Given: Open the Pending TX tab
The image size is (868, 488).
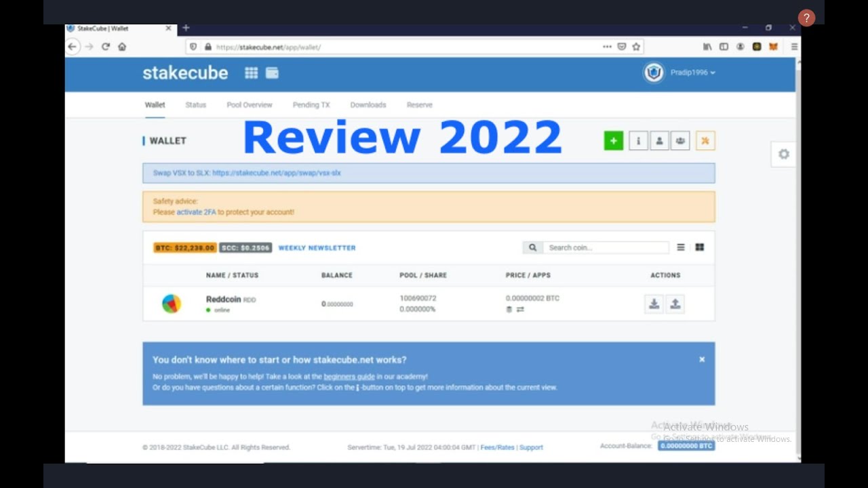Looking at the screenshot, I should [x=311, y=105].
